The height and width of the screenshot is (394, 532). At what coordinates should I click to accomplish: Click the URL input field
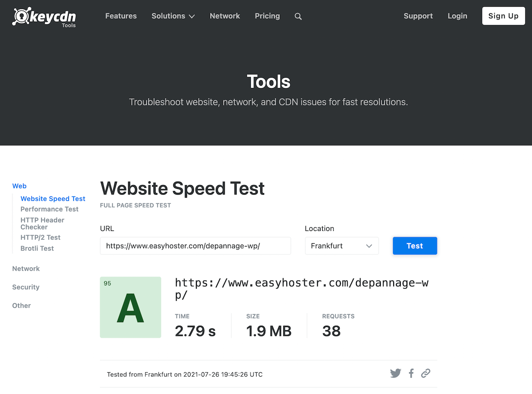pos(195,246)
